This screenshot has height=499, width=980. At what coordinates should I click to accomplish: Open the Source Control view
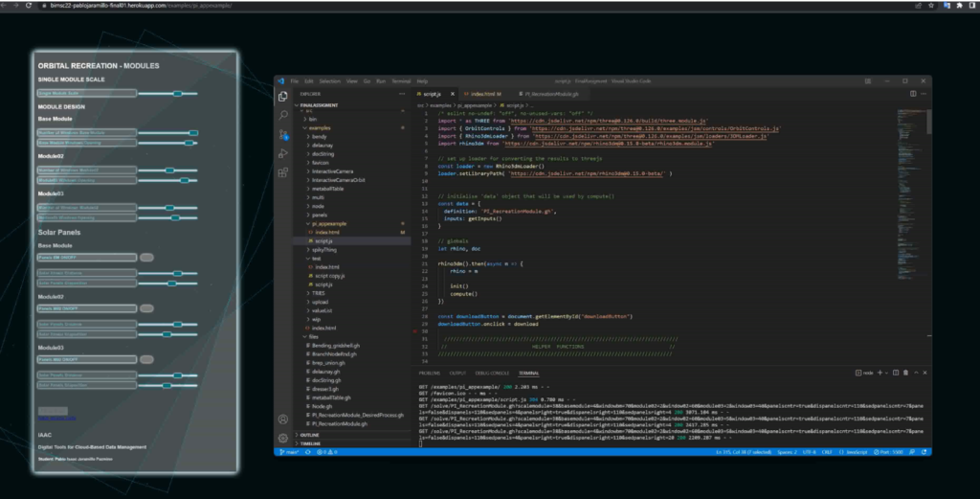[283, 134]
